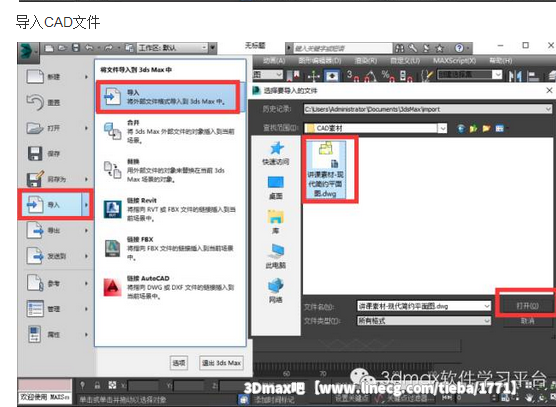
Task: Click the view menu icon in file dialog
Action: click(500, 128)
